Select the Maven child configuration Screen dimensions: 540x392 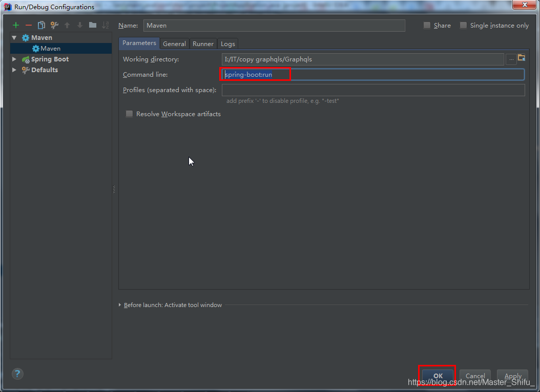pyautogui.click(x=61, y=49)
